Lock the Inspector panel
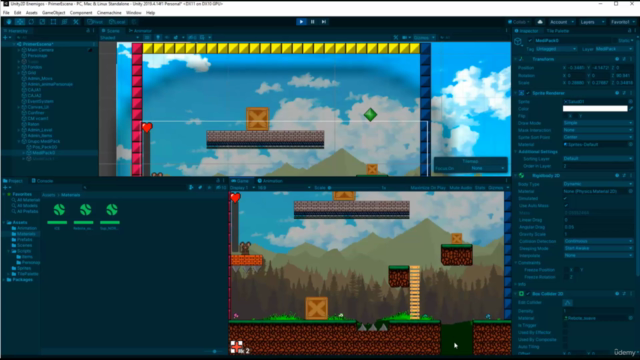 click(630, 31)
